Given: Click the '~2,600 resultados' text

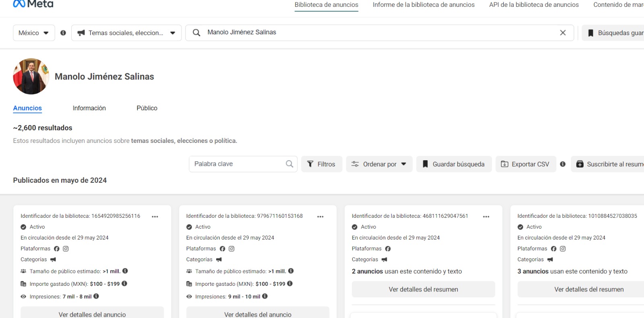Looking at the screenshot, I should 43,128.
